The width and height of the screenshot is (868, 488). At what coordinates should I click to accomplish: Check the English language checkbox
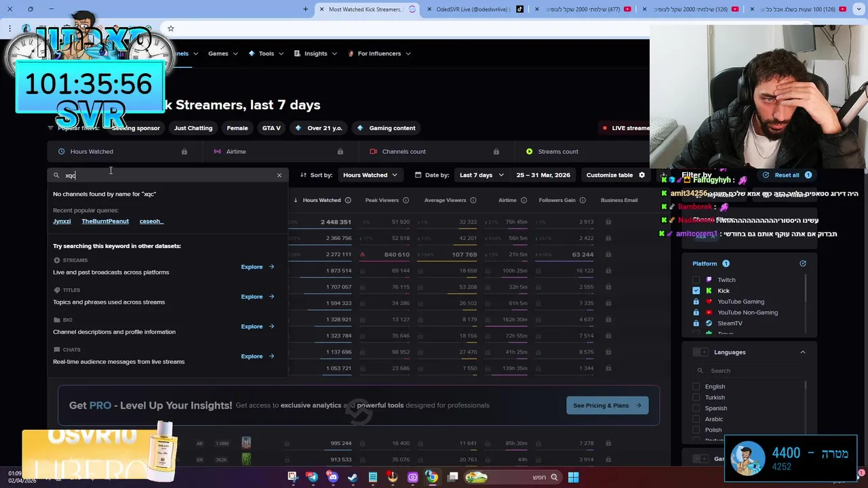pyautogui.click(x=696, y=386)
